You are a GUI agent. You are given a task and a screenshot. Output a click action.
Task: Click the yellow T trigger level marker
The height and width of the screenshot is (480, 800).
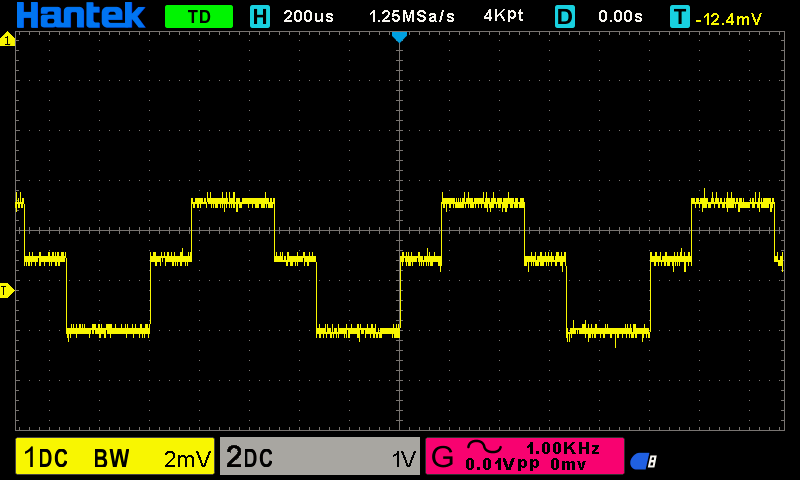click(x=7, y=291)
